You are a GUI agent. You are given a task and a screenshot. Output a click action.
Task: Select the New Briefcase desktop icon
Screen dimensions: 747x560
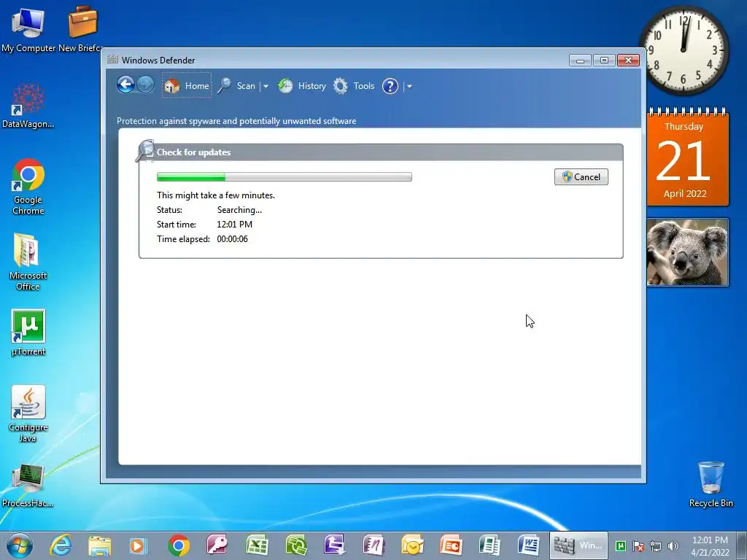[82, 30]
